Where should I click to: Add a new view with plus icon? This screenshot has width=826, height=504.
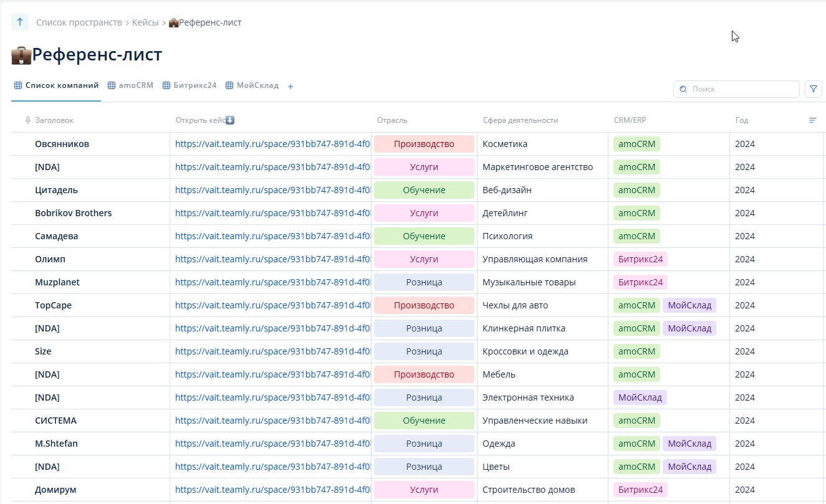tap(291, 87)
